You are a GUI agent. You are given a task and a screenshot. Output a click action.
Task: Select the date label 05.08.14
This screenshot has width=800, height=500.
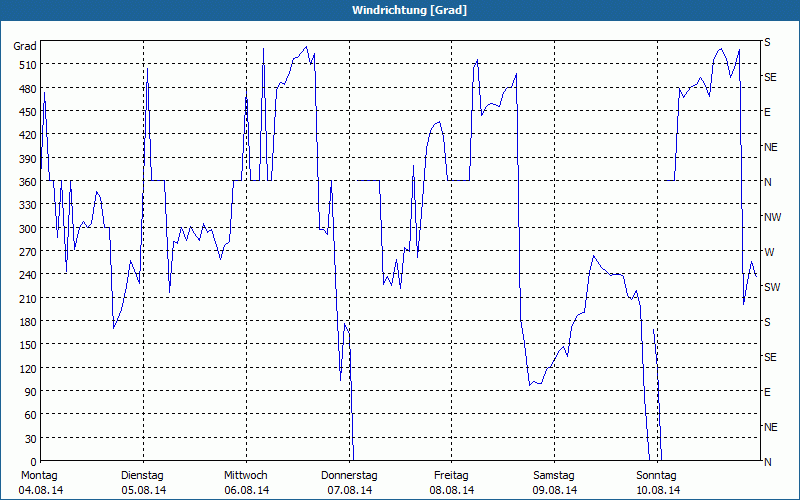click(x=143, y=490)
